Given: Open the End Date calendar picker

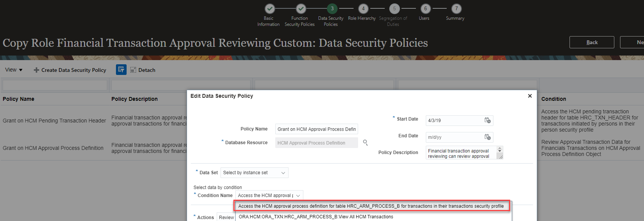Looking at the screenshot, I should (487, 137).
